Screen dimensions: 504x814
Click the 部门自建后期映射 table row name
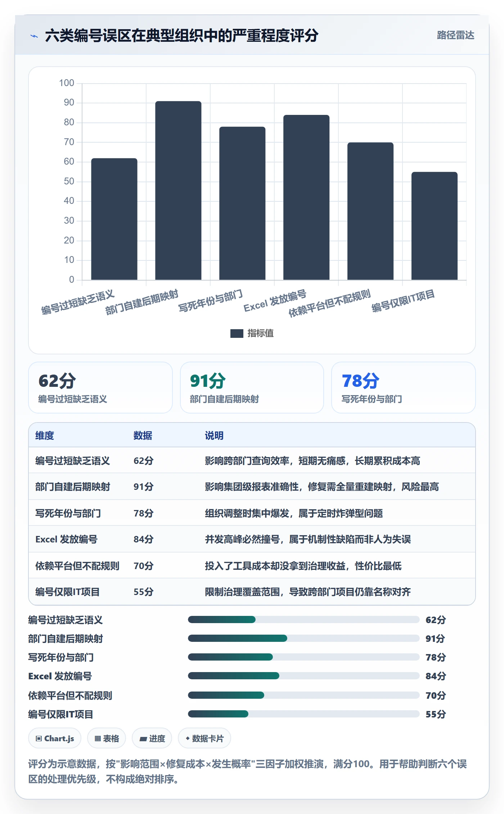point(73,487)
